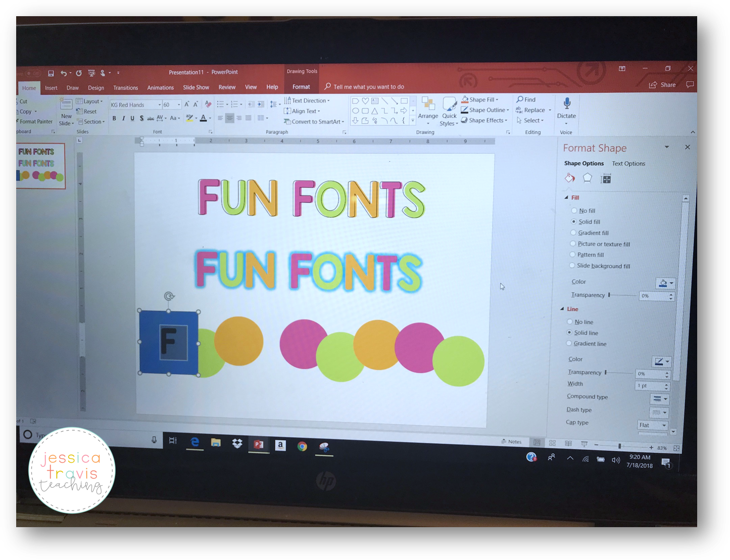Open the Design ribbon tab
The width and height of the screenshot is (730, 560).
(x=96, y=88)
